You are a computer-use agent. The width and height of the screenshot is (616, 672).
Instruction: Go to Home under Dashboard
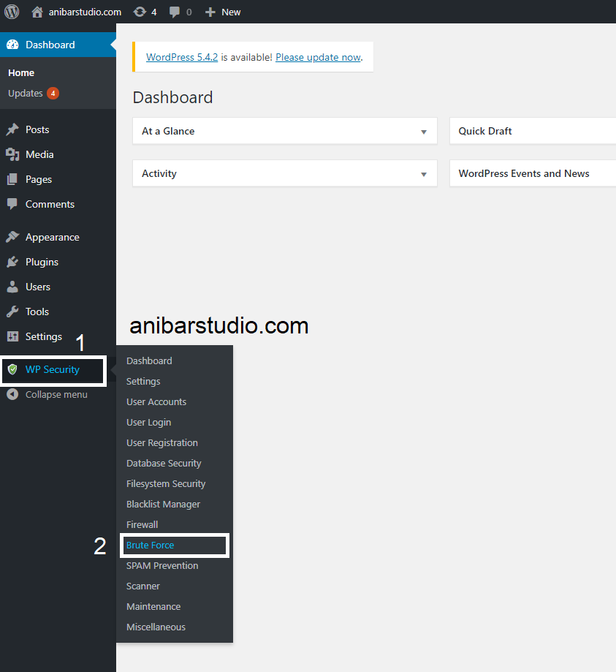tap(21, 73)
